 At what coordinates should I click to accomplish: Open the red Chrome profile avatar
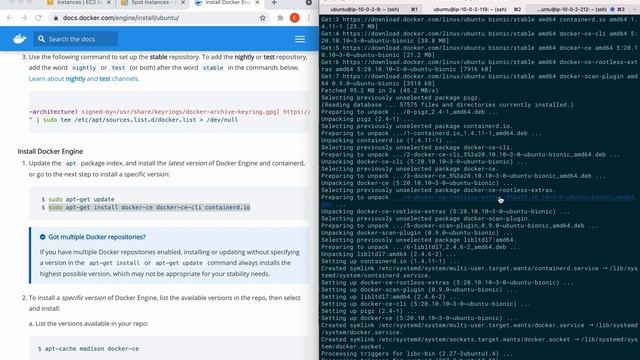[x=294, y=18]
